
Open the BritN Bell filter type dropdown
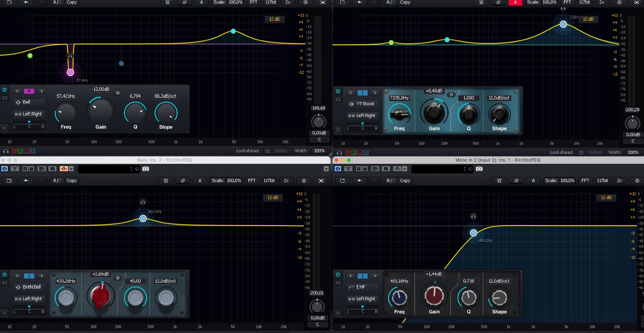pos(29,287)
